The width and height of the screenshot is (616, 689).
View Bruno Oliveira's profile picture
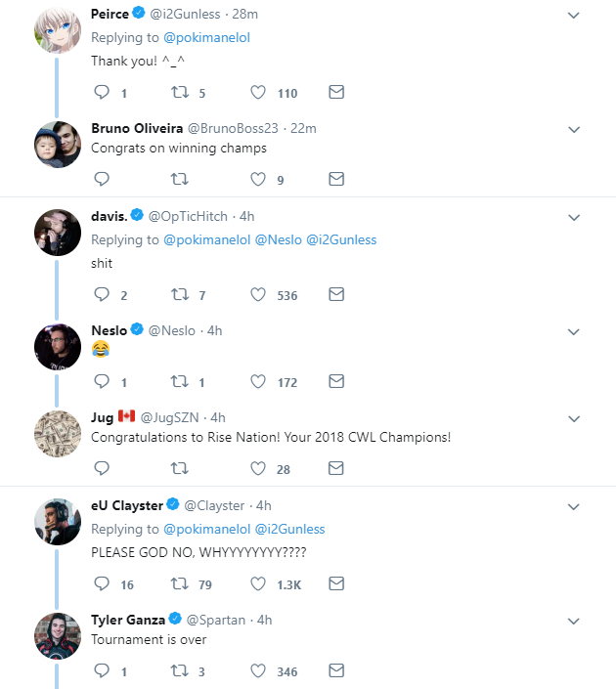click(57, 145)
